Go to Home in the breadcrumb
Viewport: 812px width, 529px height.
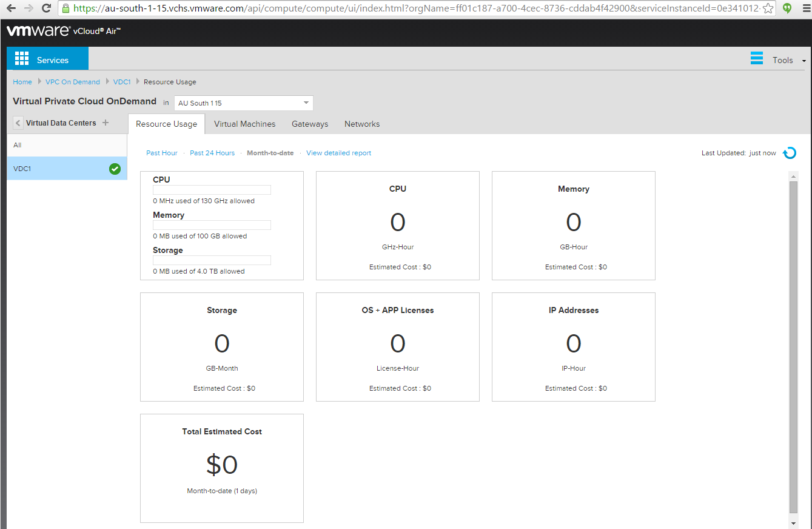22,82
